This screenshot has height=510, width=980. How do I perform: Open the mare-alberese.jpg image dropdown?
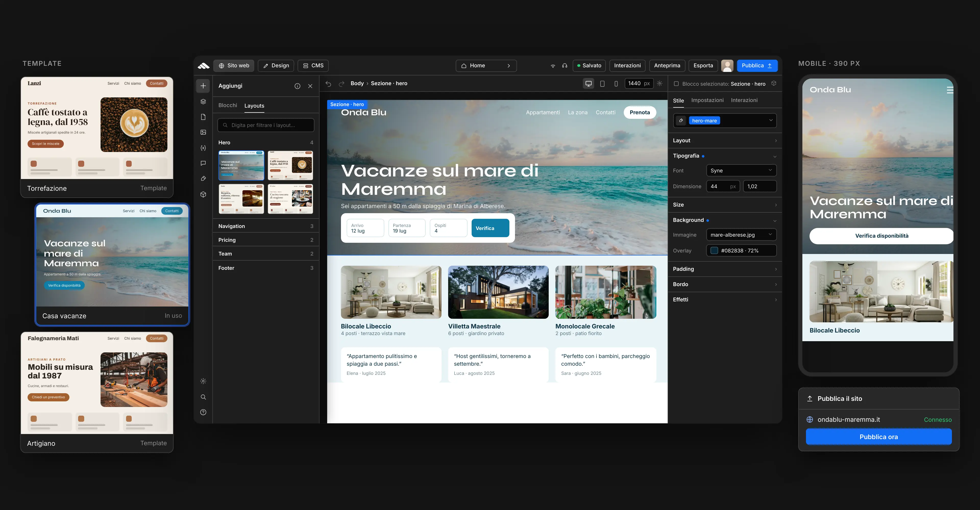click(741, 235)
